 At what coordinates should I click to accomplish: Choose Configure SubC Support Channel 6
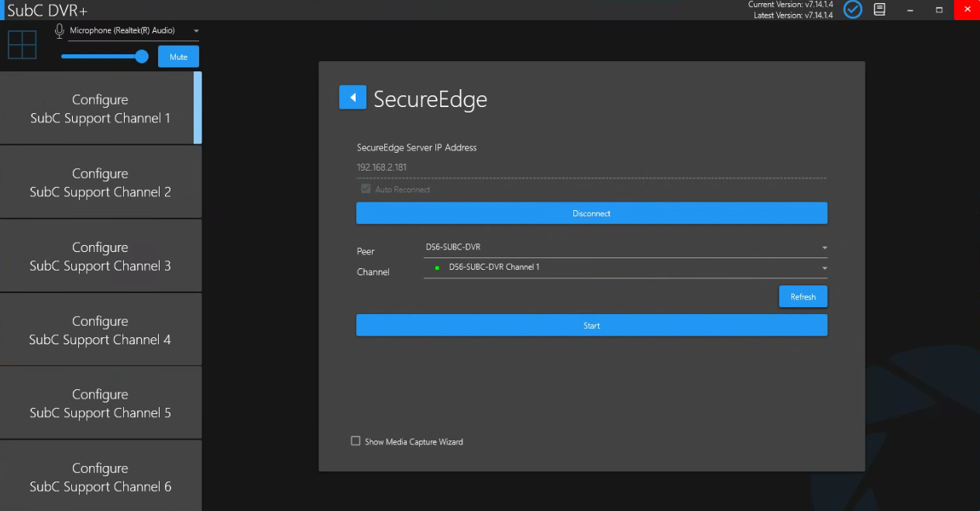(101, 476)
